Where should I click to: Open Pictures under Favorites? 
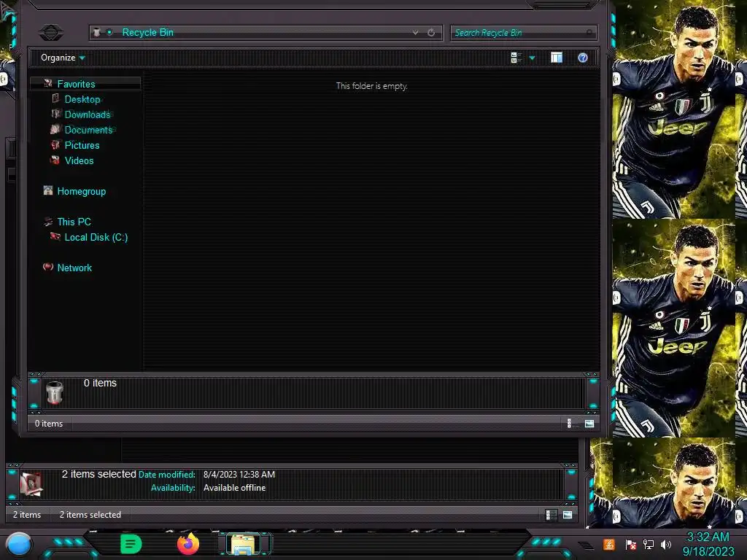[82, 145]
